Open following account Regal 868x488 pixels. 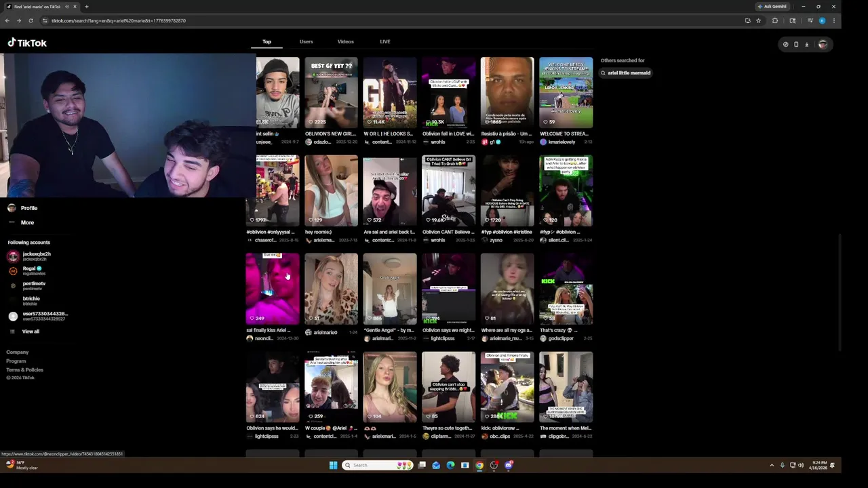(x=26, y=270)
